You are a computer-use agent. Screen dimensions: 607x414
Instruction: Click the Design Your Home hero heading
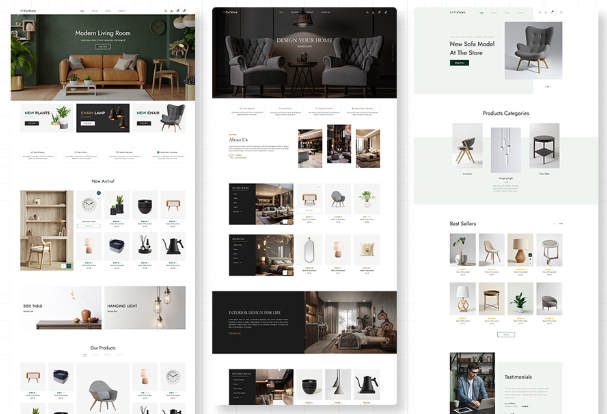point(304,40)
